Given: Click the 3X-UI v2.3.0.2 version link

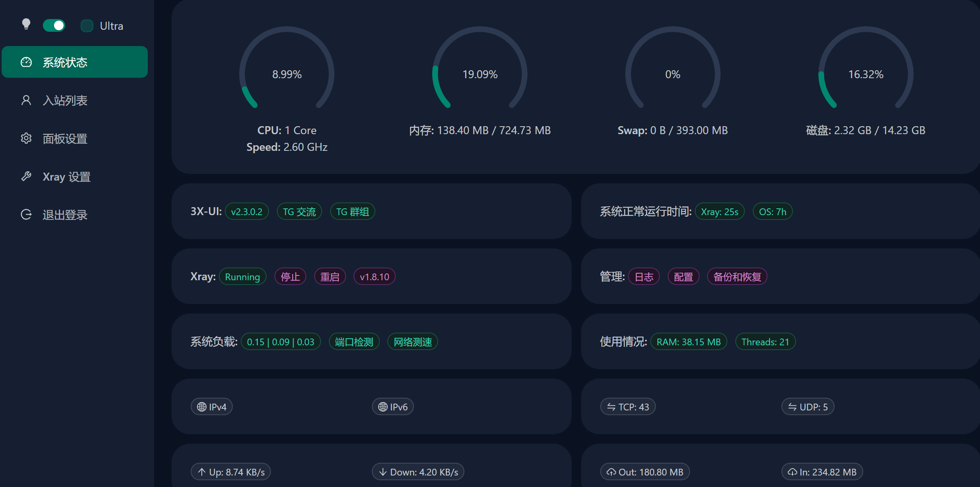Looking at the screenshot, I should point(247,212).
